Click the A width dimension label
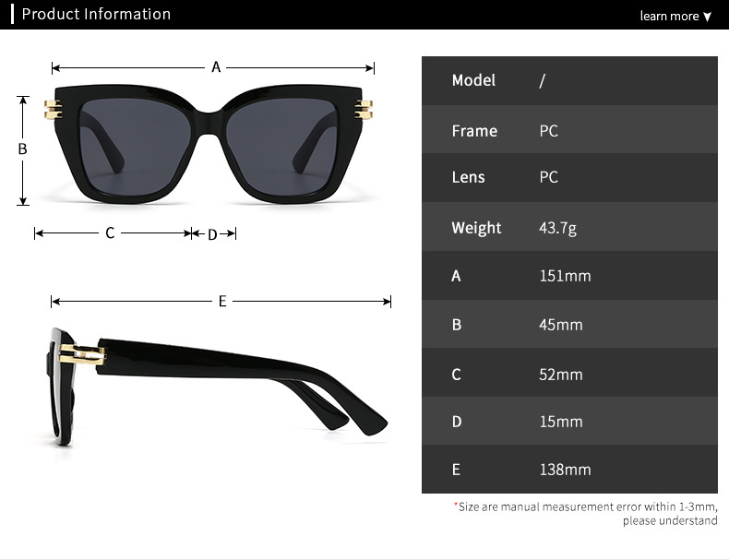The image size is (729, 560). [x=216, y=67]
